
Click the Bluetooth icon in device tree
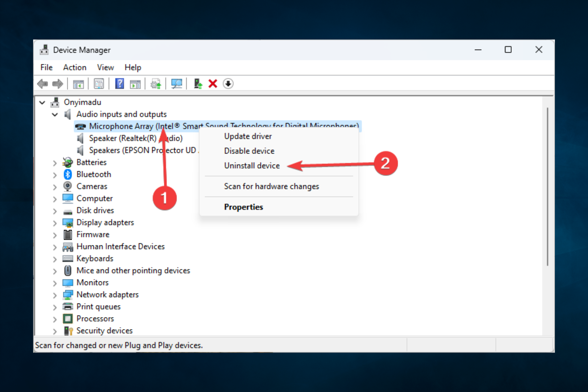point(68,174)
